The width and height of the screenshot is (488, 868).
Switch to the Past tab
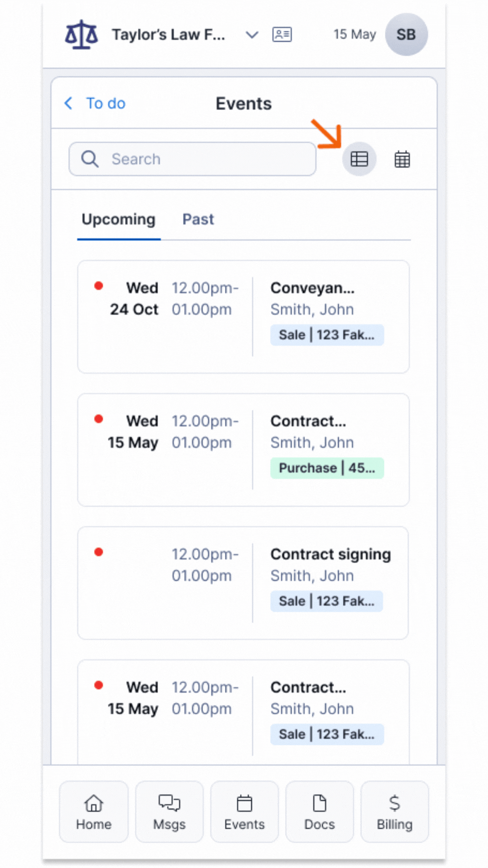[x=198, y=220]
